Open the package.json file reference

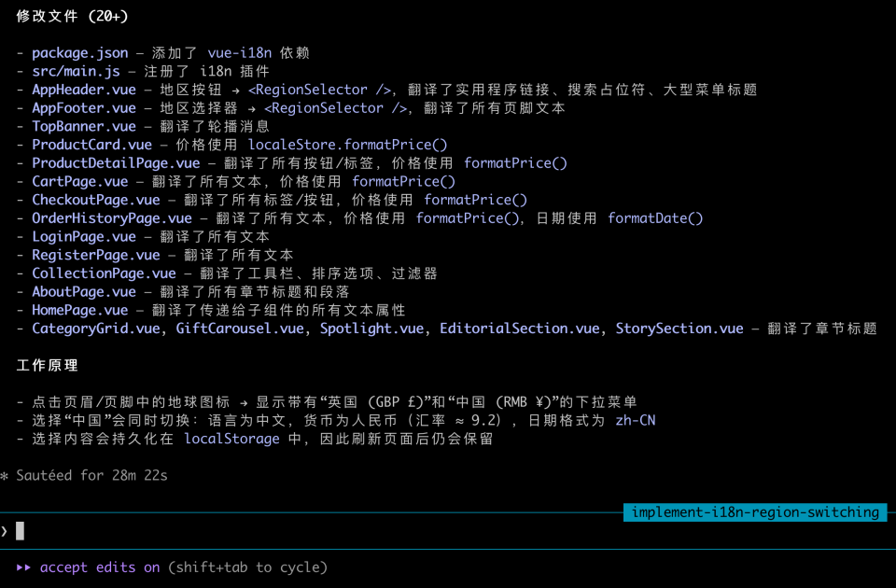coord(80,53)
